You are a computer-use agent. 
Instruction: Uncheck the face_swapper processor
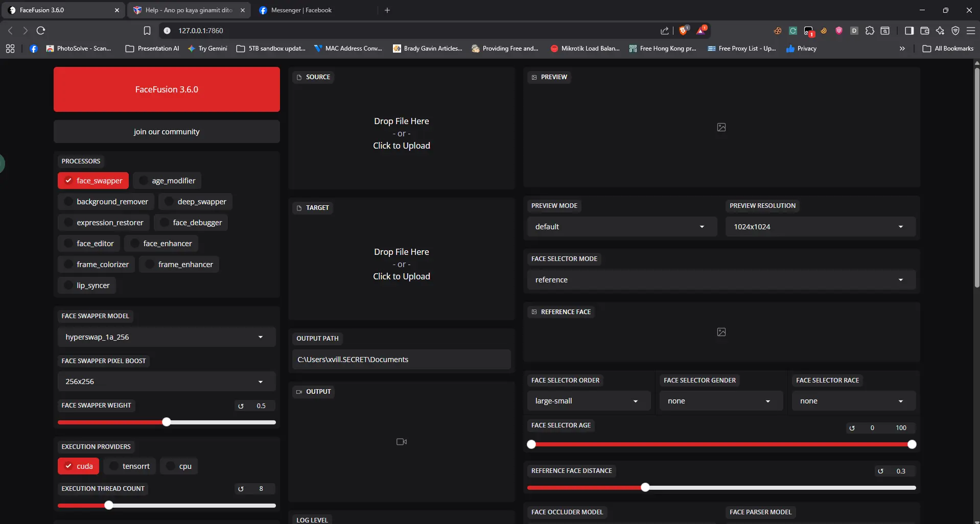pos(93,180)
